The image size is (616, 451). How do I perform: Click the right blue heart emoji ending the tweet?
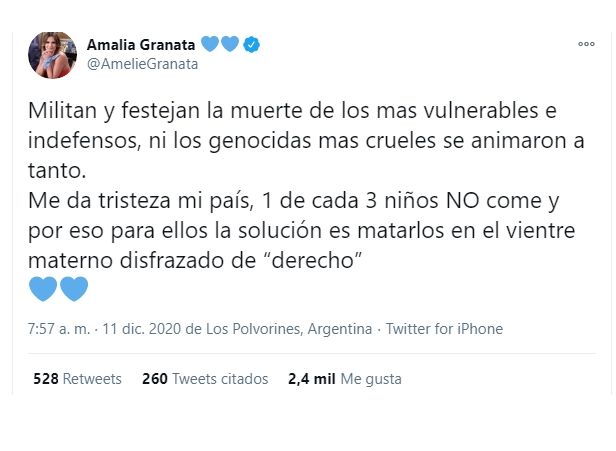pyautogui.click(x=74, y=290)
